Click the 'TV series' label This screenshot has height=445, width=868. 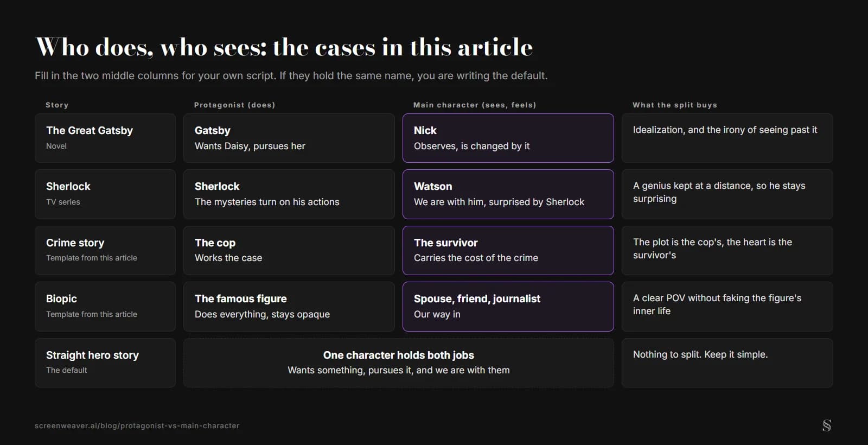click(x=63, y=202)
